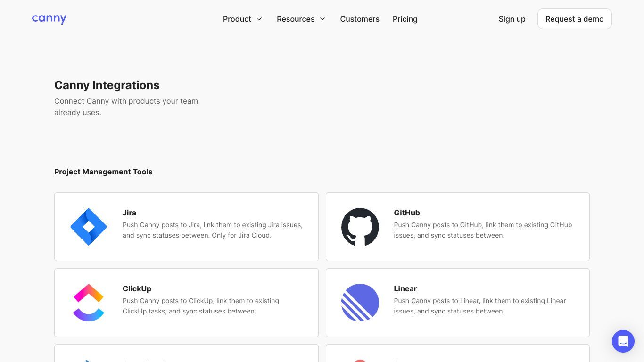644x362 pixels.
Task: Expand the Product menu chevron
Action: tap(259, 19)
